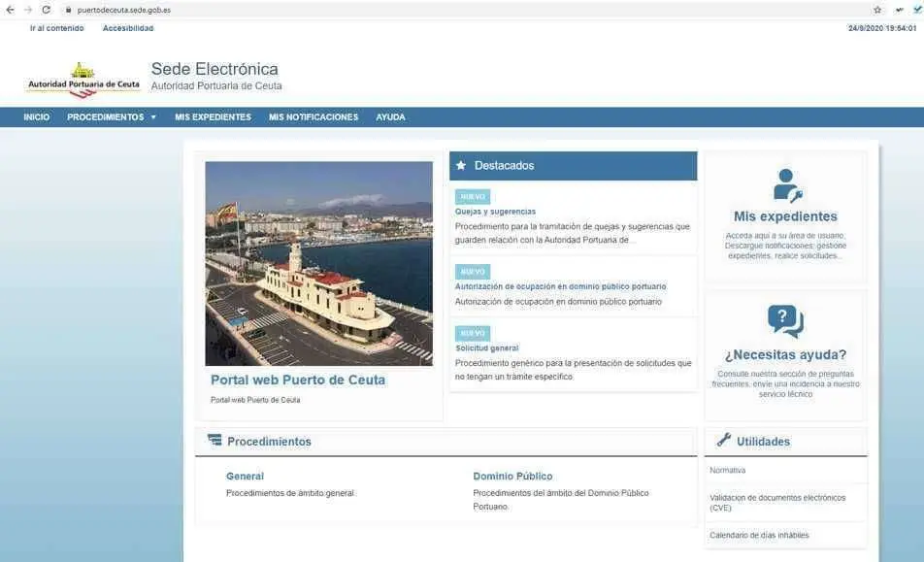Click the star icon beside Destacados

coord(461,166)
